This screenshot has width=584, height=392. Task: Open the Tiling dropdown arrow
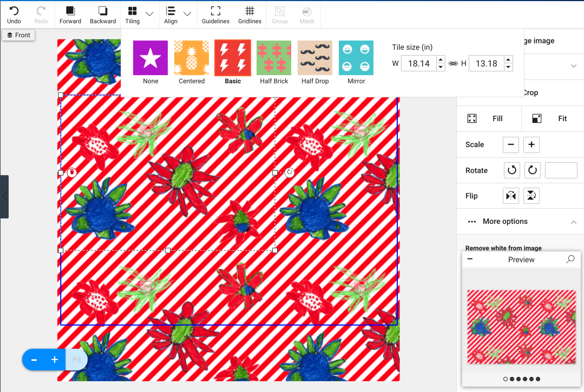(149, 14)
